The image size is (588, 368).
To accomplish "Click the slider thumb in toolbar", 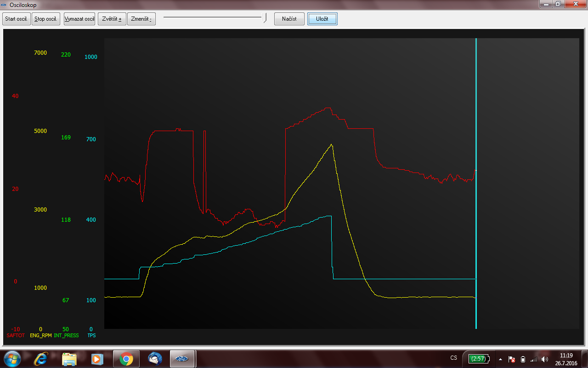I will coord(265,18).
